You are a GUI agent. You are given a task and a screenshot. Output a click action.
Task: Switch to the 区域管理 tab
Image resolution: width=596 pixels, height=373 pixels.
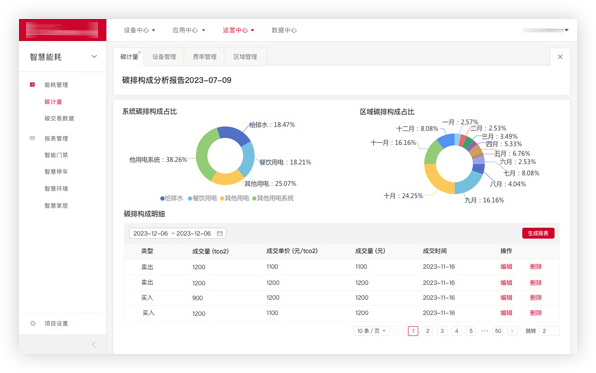[245, 57]
